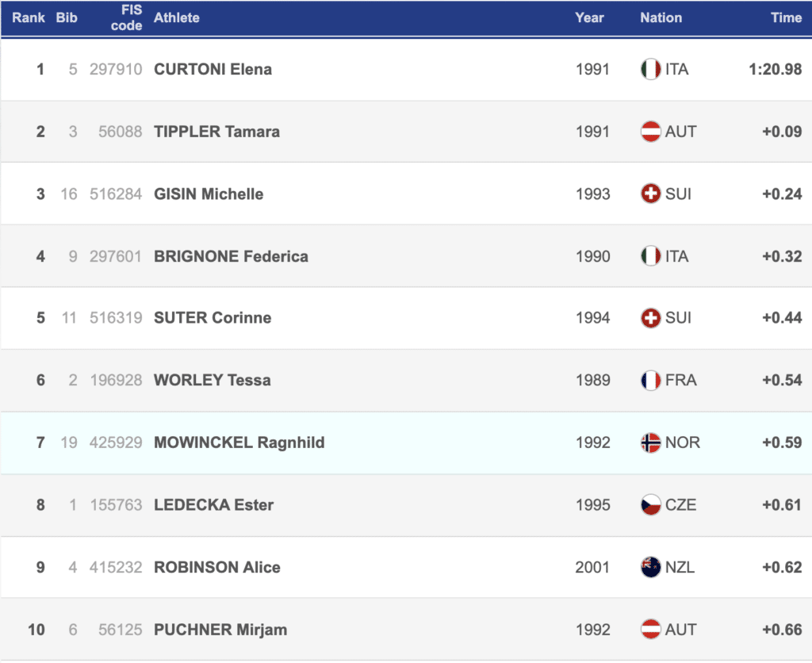Viewport: 812px width, 663px height.
Task: Click the Italy flag beside Curtoni
Action: [650, 70]
